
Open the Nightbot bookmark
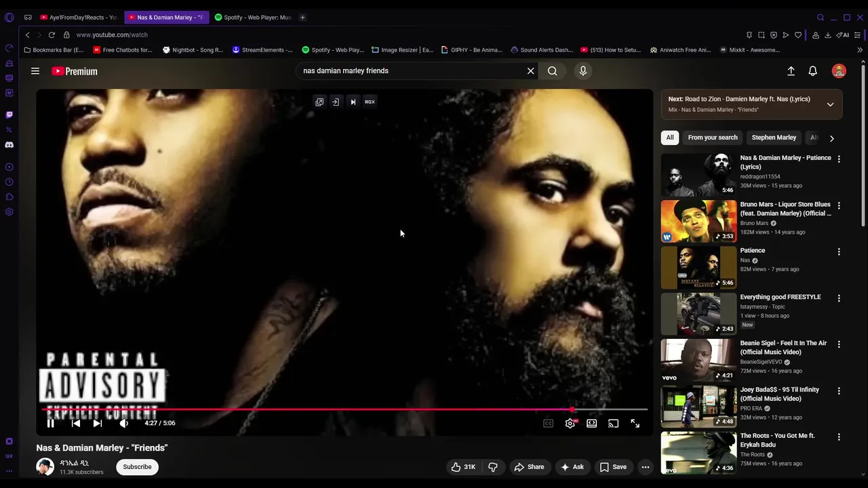193,49
